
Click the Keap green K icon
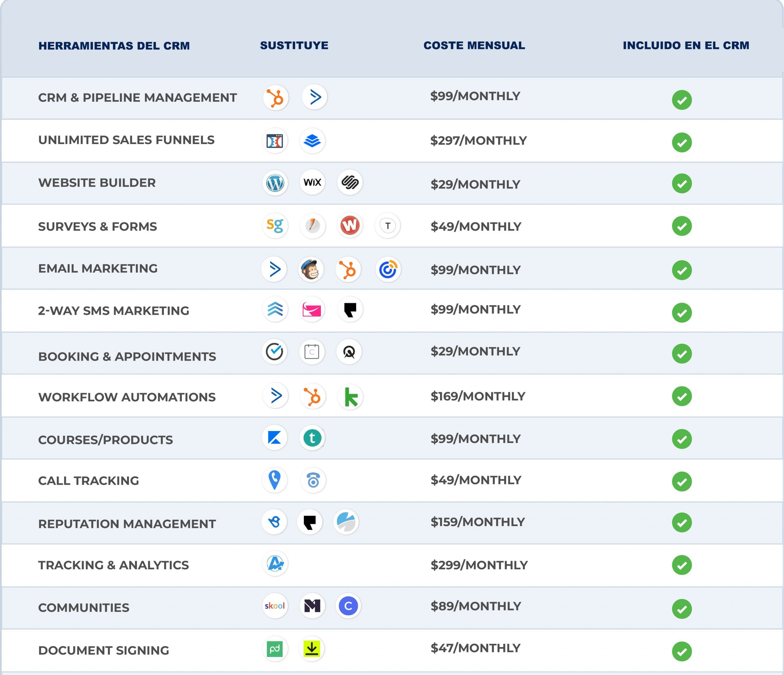coord(350,397)
